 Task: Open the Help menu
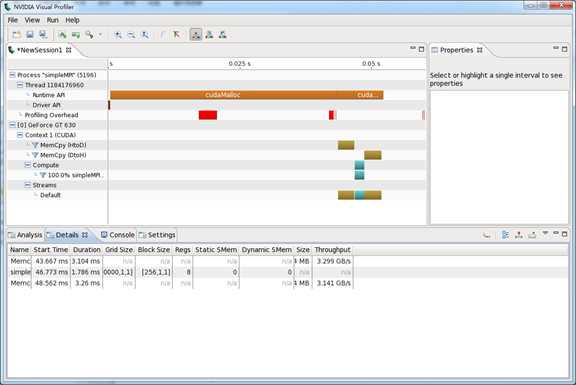72,20
